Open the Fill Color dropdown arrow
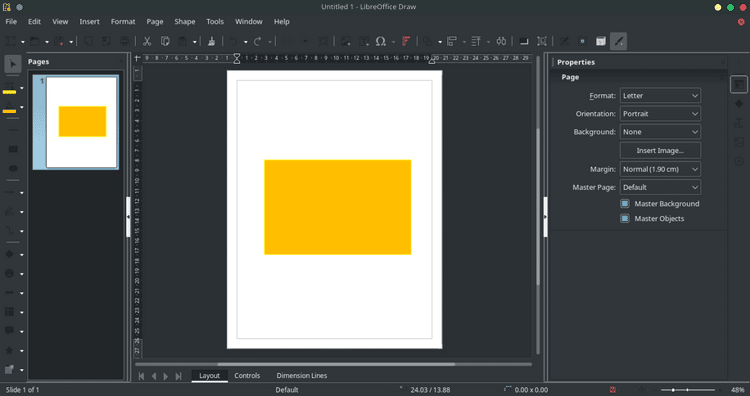The width and height of the screenshot is (750, 396). 22,108
